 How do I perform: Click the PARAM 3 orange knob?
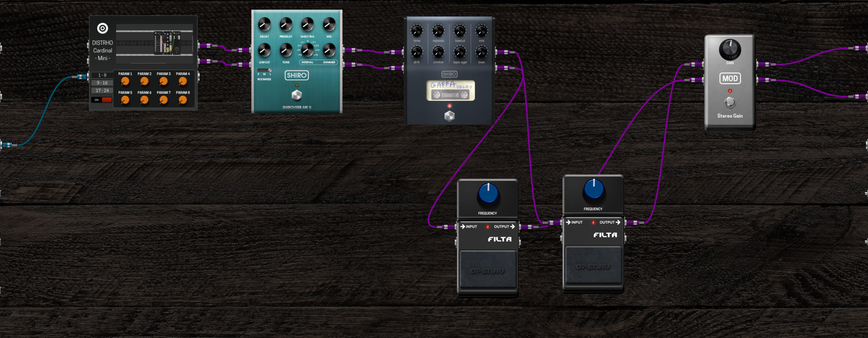pos(164,81)
